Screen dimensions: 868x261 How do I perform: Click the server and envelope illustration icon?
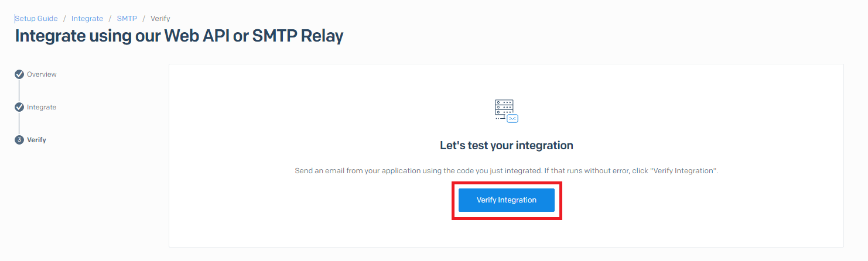pyautogui.click(x=507, y=111)
